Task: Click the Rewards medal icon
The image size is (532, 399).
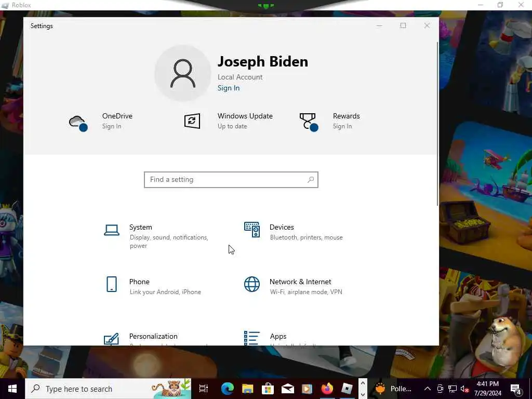Action: [x=309, y=122]
